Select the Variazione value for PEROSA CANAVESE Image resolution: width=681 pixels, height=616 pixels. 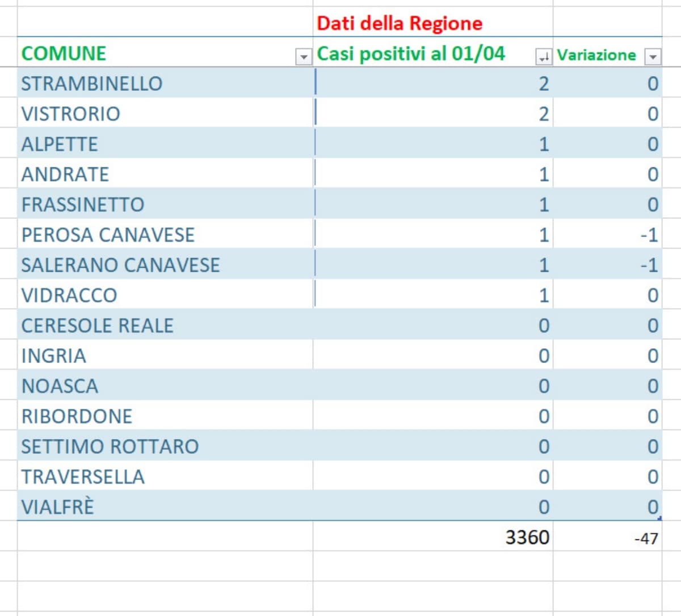click(x=648, y=235)
